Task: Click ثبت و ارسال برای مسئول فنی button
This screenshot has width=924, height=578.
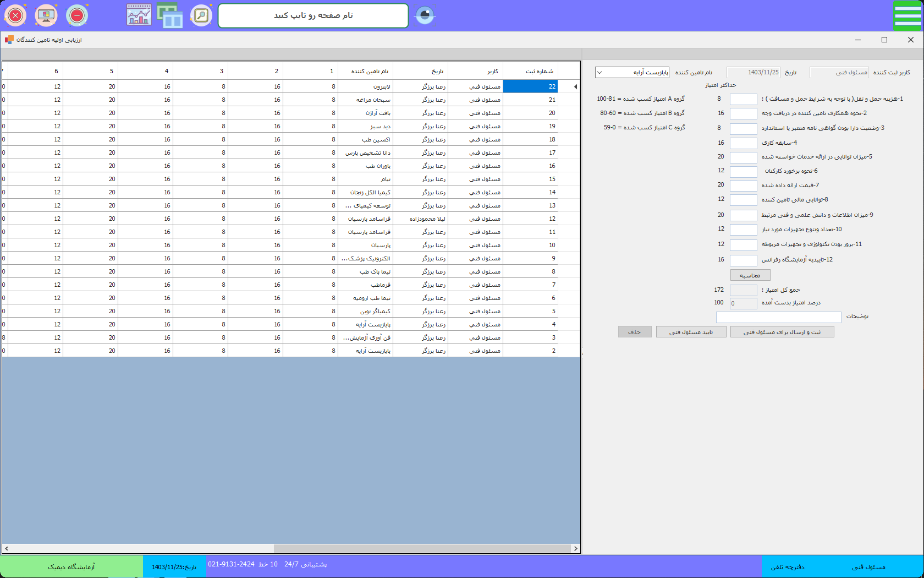Action: click(782, 332)
